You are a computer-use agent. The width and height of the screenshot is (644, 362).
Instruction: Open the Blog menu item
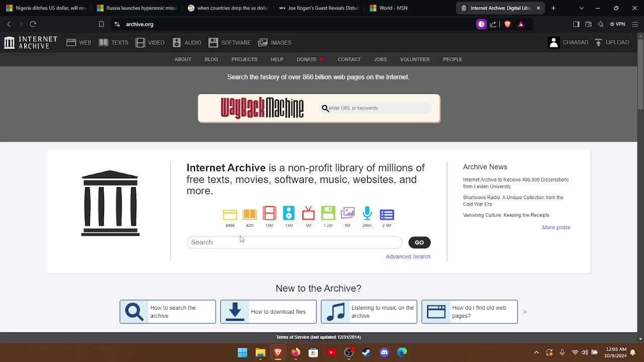click(211, 59)
